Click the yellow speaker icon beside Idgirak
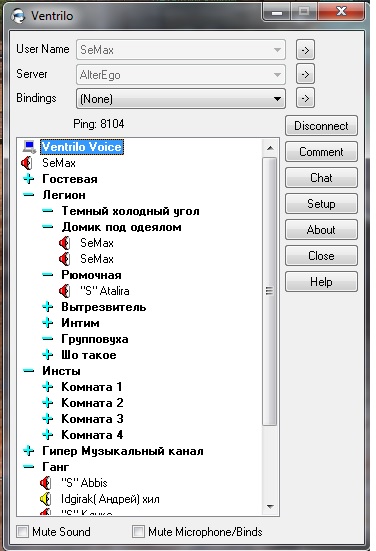This screenshot has height=551, width=376. 45,499
